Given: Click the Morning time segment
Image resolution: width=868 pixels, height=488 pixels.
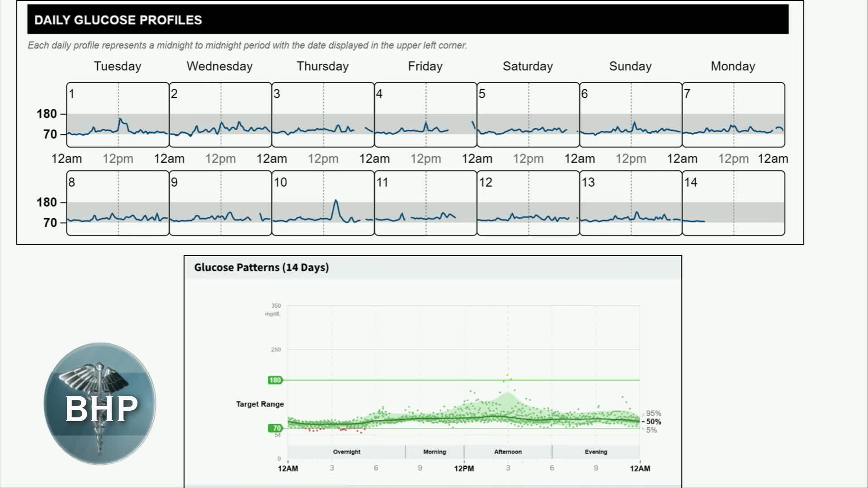Looking at the screenshot, I should tap(434, 452).
